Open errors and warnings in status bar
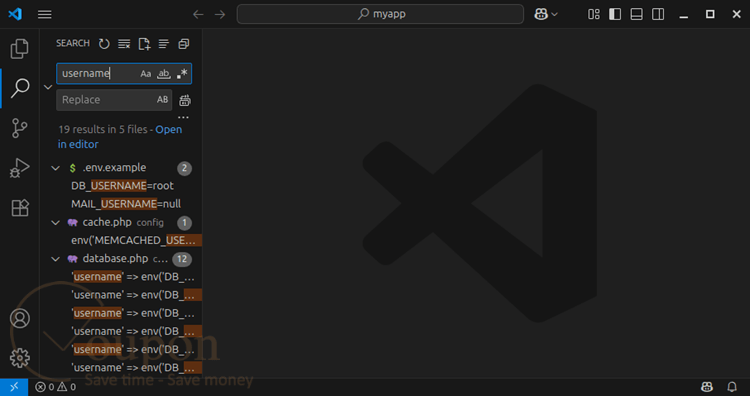The image size is (750, 396). [55, 387]
